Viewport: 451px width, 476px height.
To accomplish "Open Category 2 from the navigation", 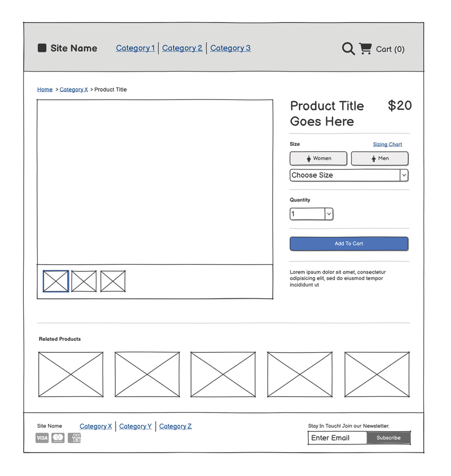I will (182, 48).
